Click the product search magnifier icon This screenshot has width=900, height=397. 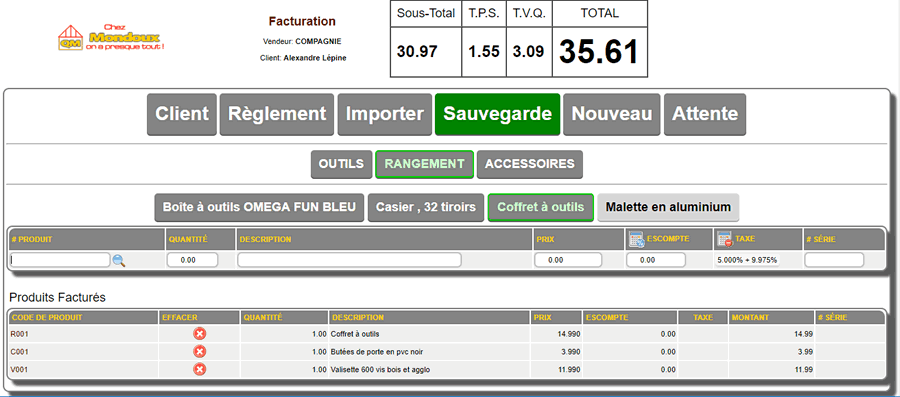tap(119, 260)
